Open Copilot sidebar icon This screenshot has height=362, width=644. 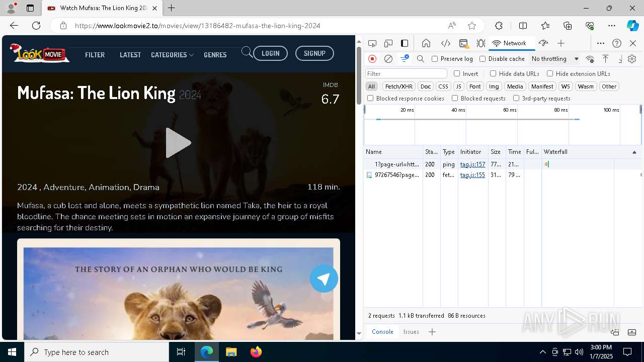coord(632,26)
